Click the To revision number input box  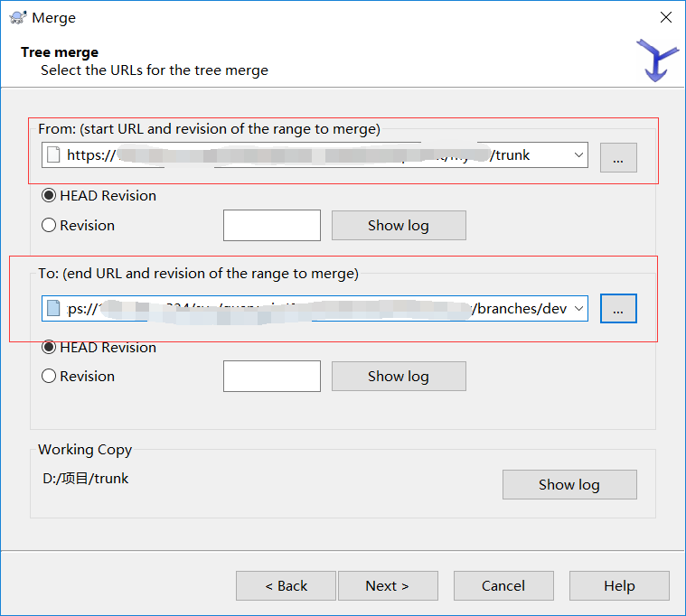coord(271,376)
